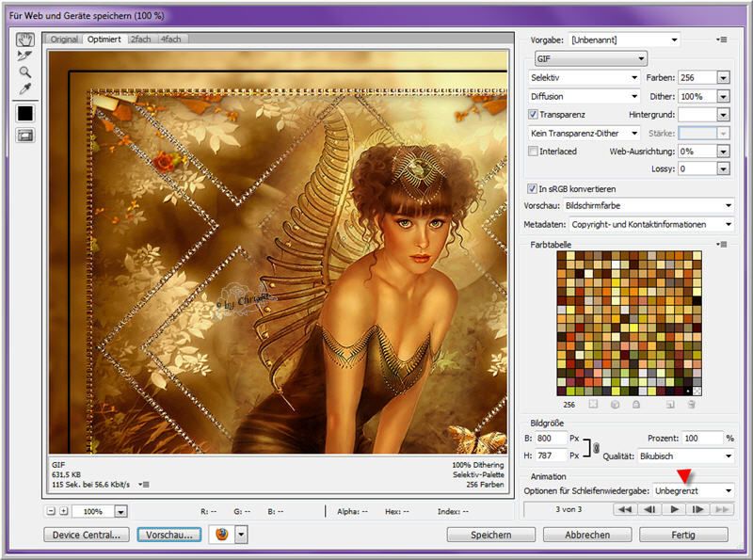This screenshot has height=560, width=753.
Task: Enable the Interlaced checkbox
Action: tap(533, 152)
